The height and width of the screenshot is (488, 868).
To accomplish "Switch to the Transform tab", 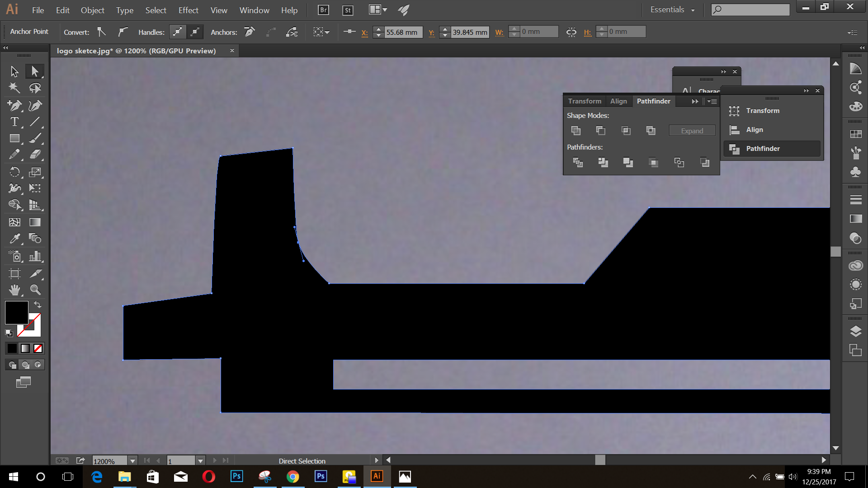I will point(585,101).
